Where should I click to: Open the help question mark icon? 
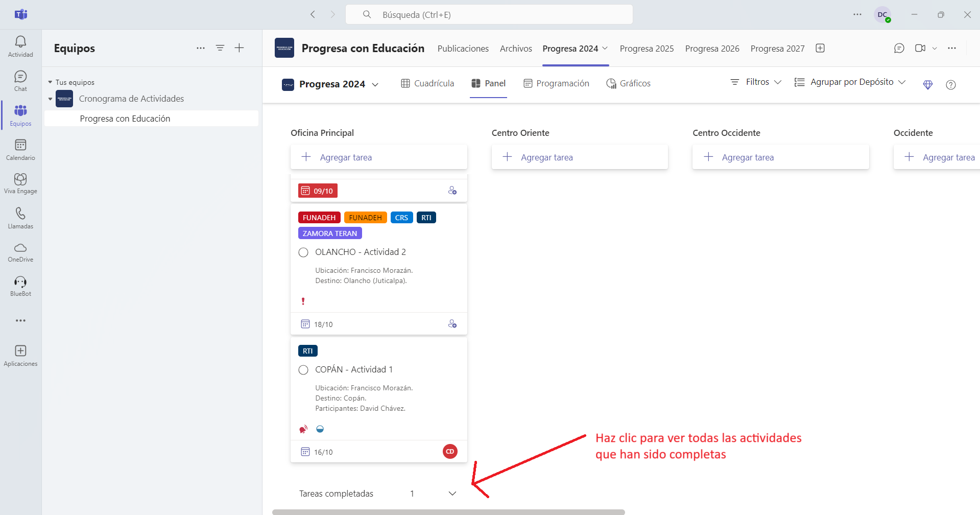(x=951, y=85)
